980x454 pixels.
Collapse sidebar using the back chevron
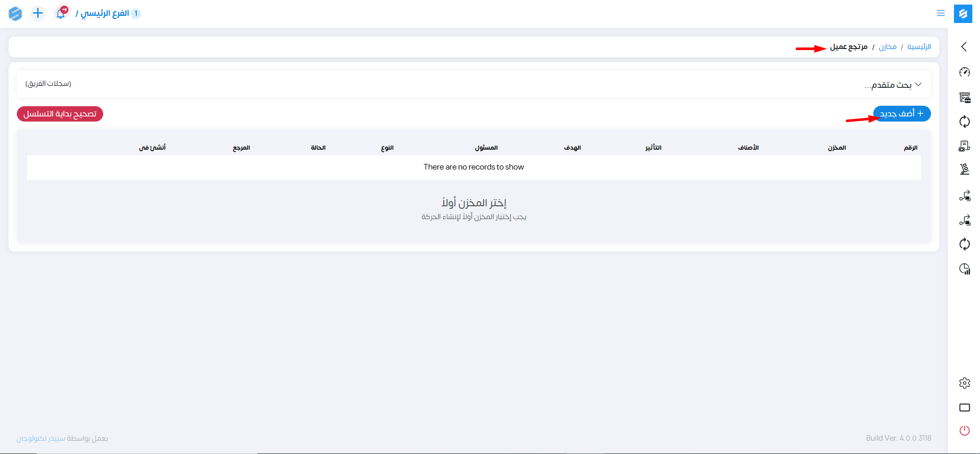[964, 47]
